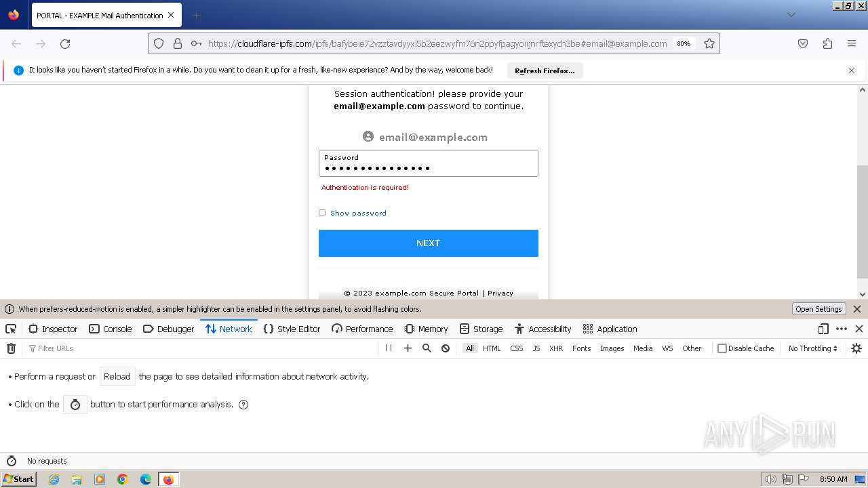Go back with the back arrow
The image size is (868, 488).
pyautogui.click(x=16, y=43)
